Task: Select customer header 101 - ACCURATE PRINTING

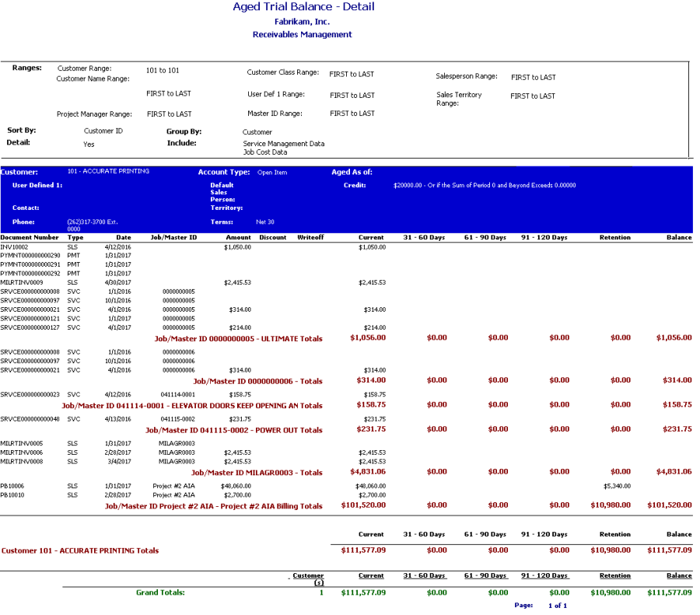Action: point(108,171)
